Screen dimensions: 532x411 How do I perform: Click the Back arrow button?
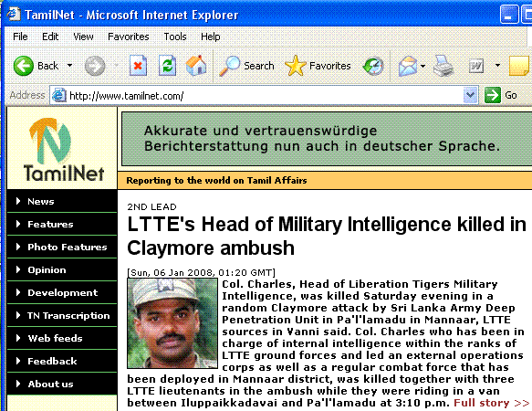coord(24,66)
